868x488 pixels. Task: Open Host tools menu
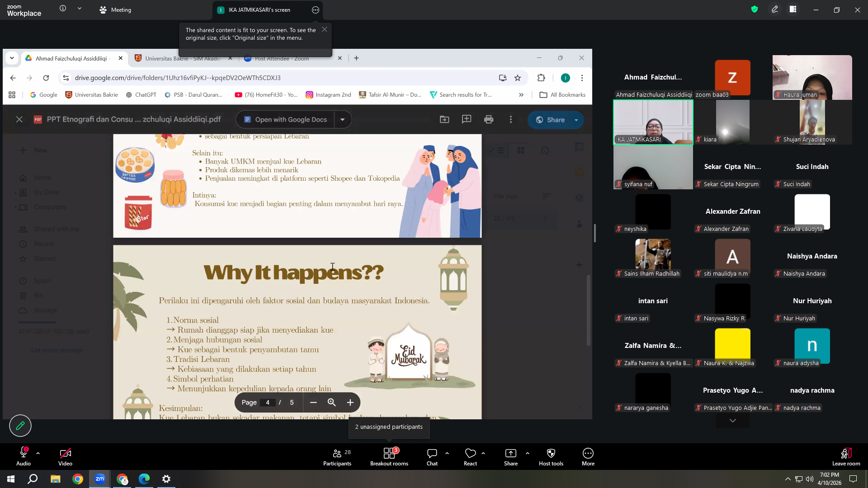pos(551,456)
